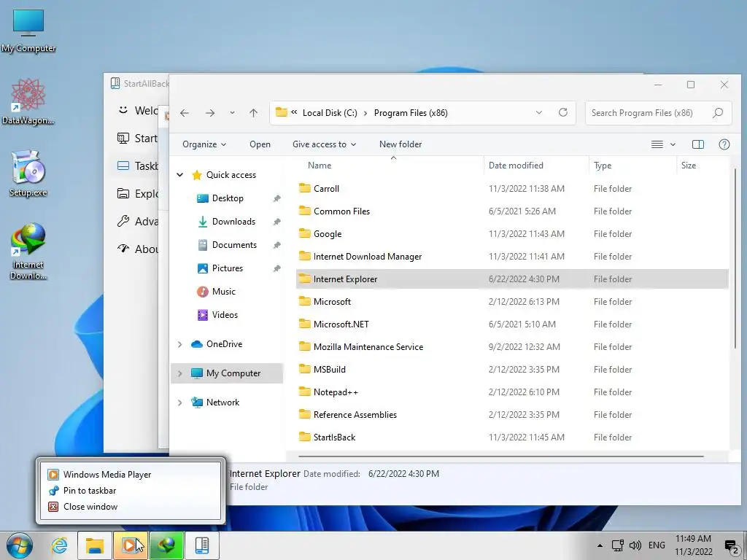Select Videos in the navigation pane
Screen dimensions: 747x560
pyautogui.click(x=225, y=315)
